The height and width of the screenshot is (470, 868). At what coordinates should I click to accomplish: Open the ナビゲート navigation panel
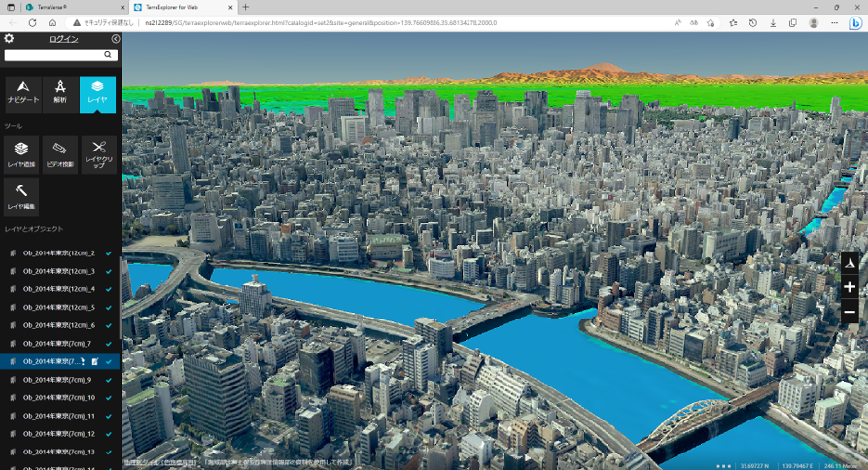click(x=23, y=94)
